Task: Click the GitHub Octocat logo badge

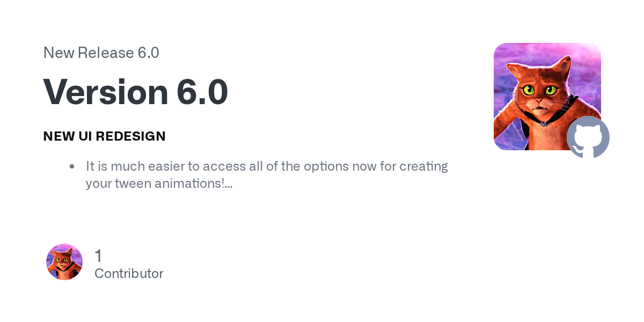Action: [x=588, y=137]
